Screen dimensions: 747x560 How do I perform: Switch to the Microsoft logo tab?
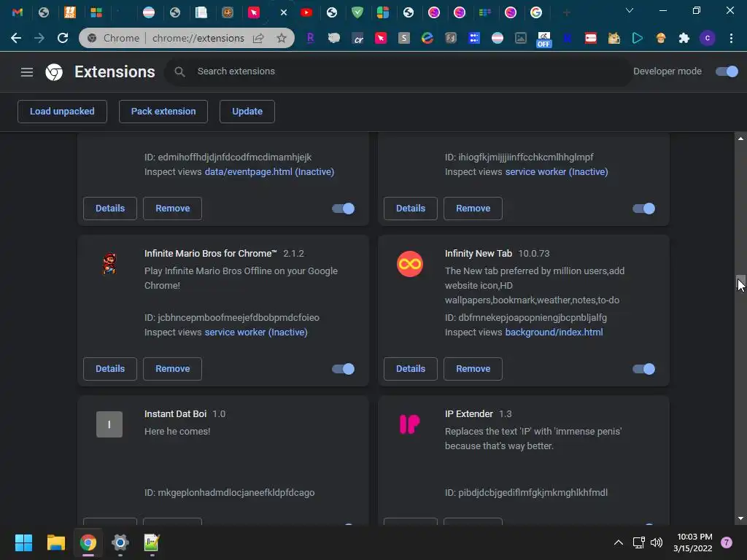tap(96, 12)
